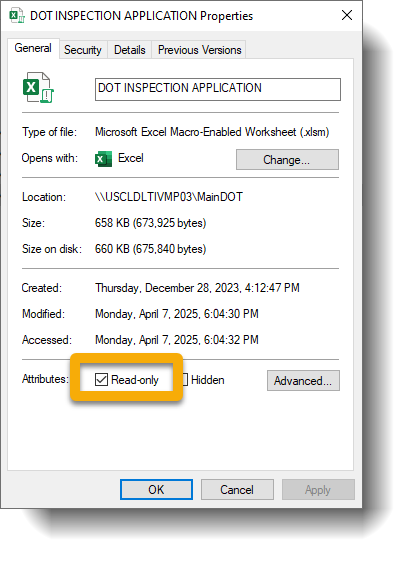
Task: Click size on disk value 660 KB
Action: 150,249
